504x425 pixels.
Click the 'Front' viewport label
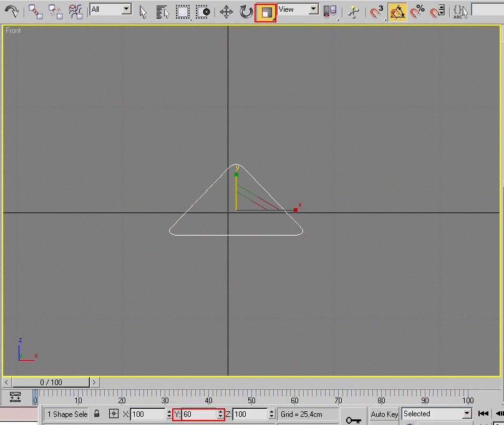pyautogui.click(x=13, y=31)
